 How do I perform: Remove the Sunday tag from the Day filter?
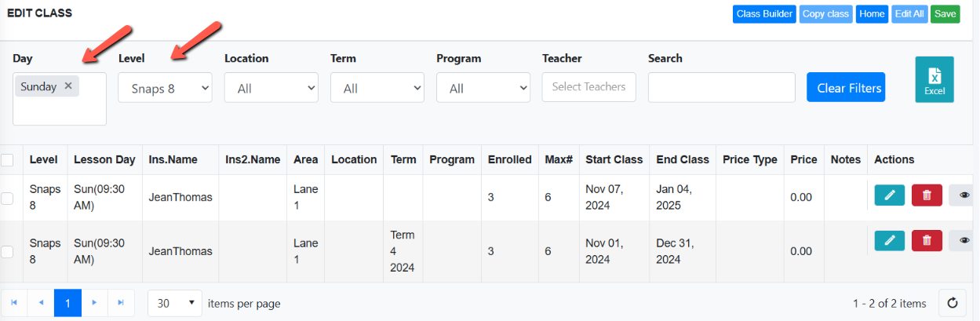[68, 86]
